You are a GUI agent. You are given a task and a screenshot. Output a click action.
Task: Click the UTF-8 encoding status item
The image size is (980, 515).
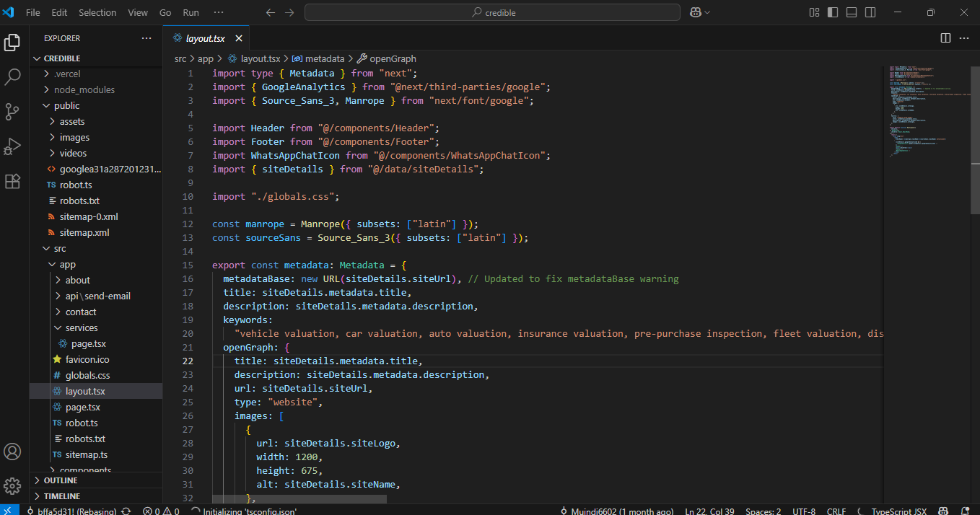[803, 511]
